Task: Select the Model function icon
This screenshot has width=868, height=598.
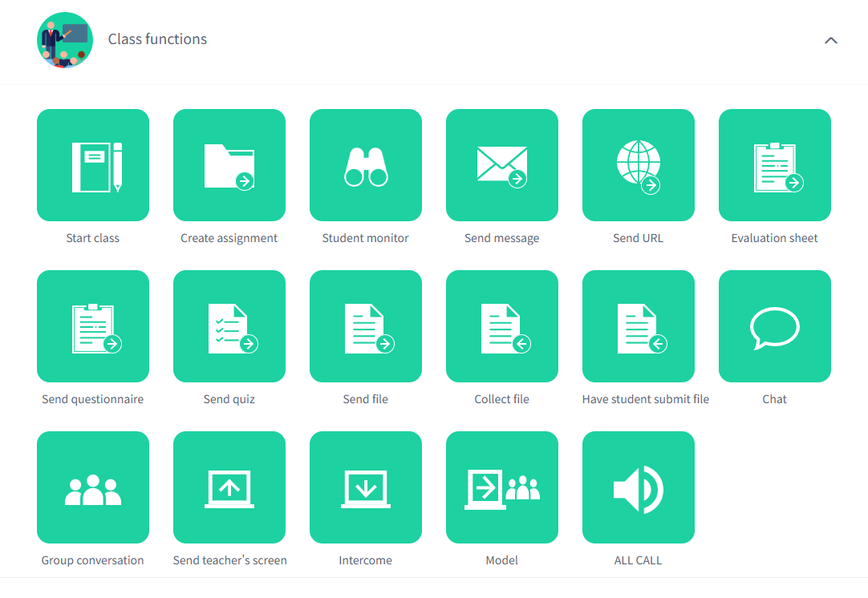Action: (502, 487)
